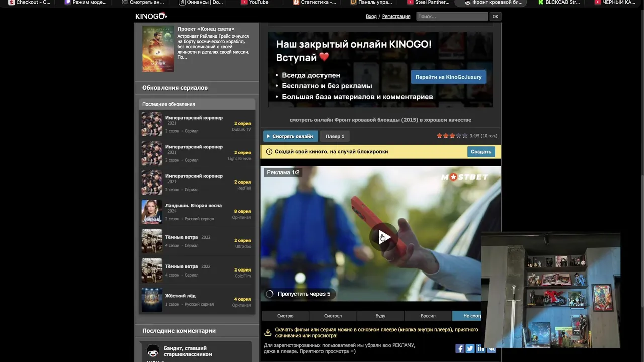Image resolution: width=644 pixels, height=362 pixels.
Task: Click the rating stars next to 3.4/5
Action: point(452,136)
